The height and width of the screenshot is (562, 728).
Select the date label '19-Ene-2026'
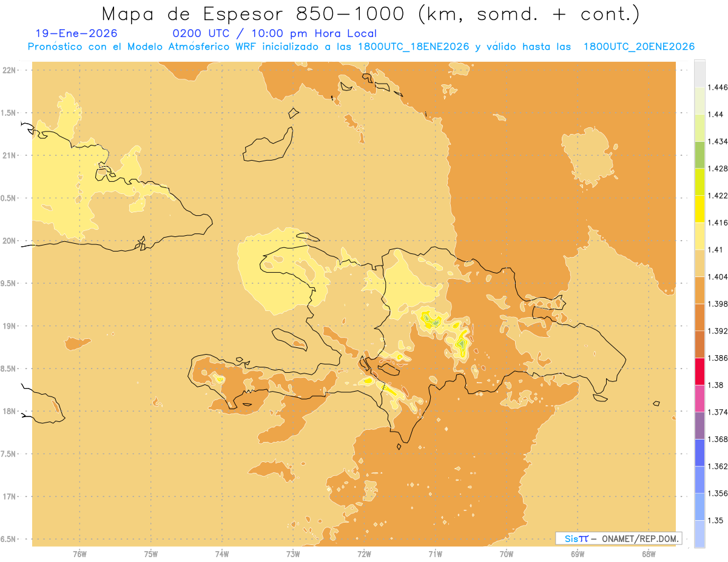(76, 33)
